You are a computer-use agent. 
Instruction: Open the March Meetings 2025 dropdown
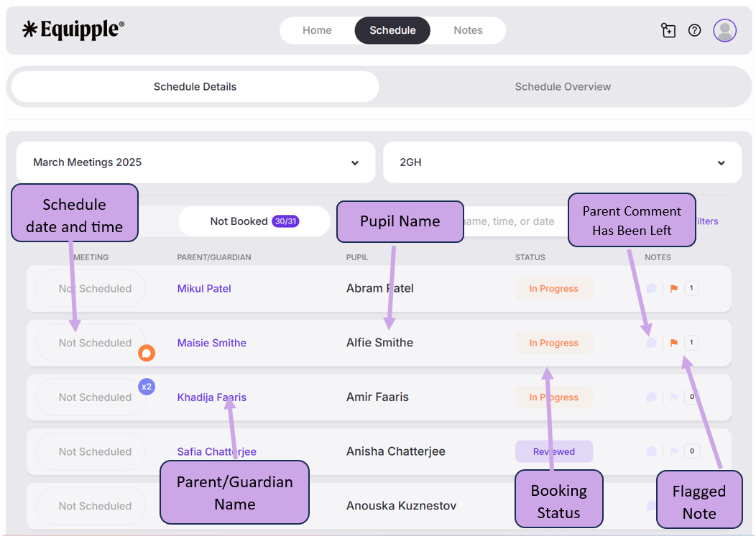195,162
